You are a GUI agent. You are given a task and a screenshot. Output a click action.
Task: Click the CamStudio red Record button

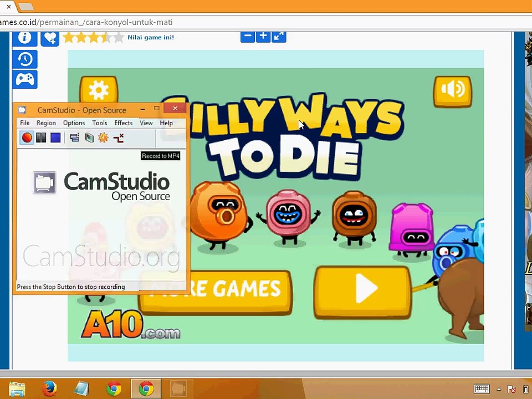[27, 137]
